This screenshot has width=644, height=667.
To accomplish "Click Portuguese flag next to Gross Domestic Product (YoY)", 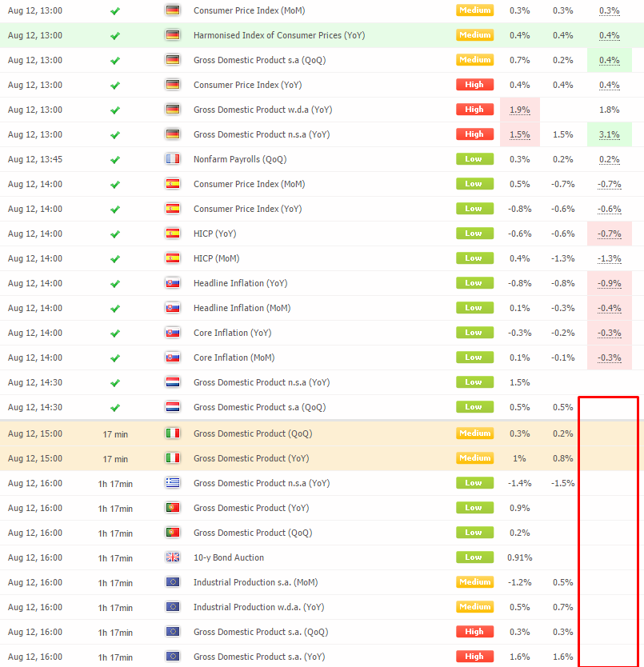I will tap(172, 508).
